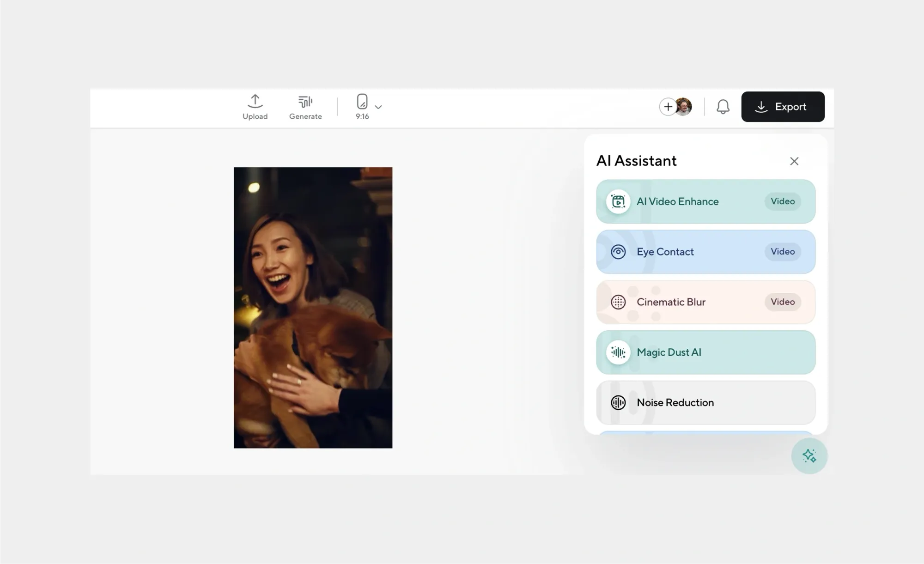The height and width of the screenshot is (564, 924).
Task: Choose the Eye Contact option label
Action: point(665,252)
